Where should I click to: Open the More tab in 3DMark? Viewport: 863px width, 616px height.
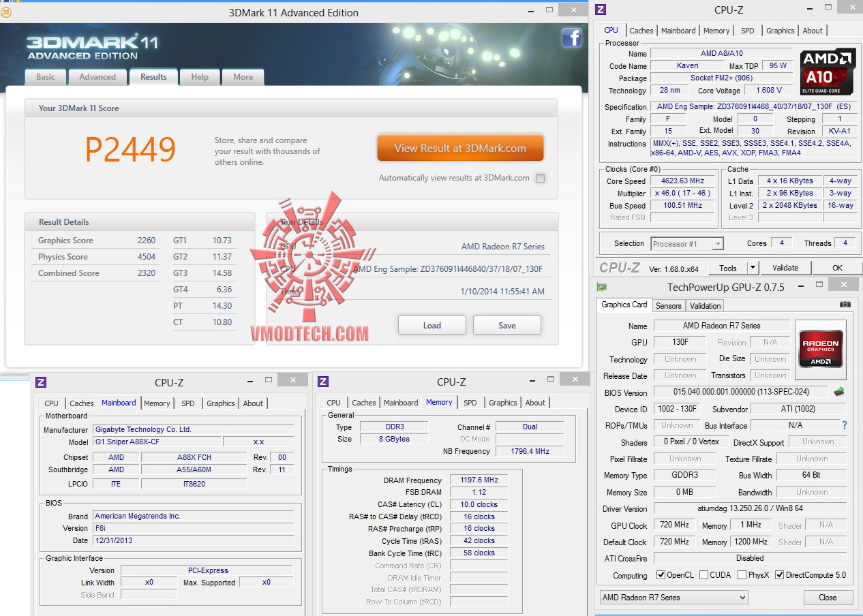(x=243, y=77)
